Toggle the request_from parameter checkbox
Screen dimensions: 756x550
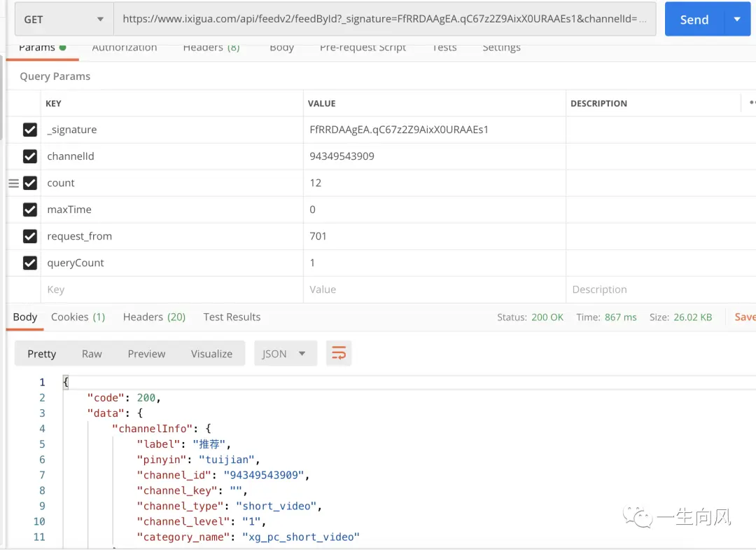click(30, 236)
